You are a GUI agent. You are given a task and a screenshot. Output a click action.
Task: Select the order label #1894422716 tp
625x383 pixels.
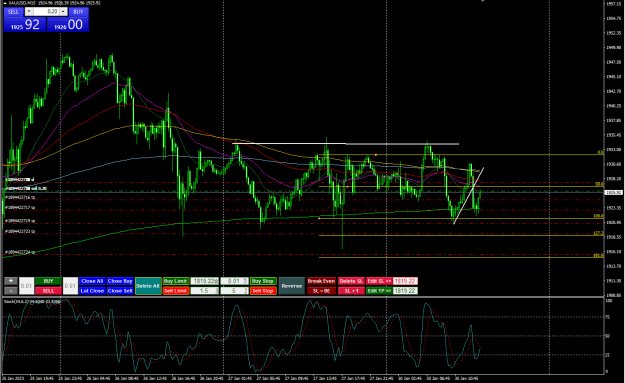(x=20, y=197)
